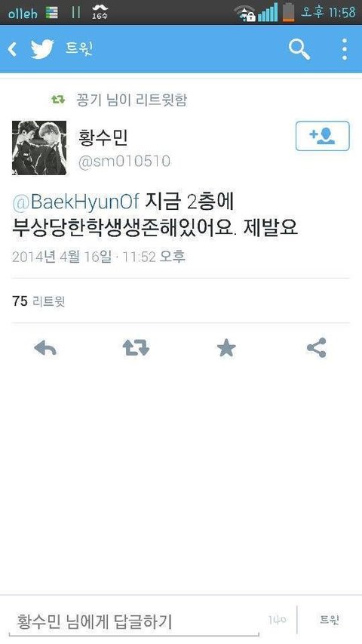Tap the tweet timestamp 2014년 4월 16일
Viewport: 362px width, 644px height.
(62, 257)
